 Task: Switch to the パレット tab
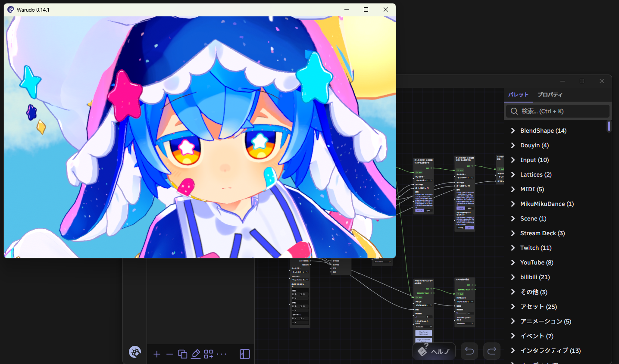(519, 95)
